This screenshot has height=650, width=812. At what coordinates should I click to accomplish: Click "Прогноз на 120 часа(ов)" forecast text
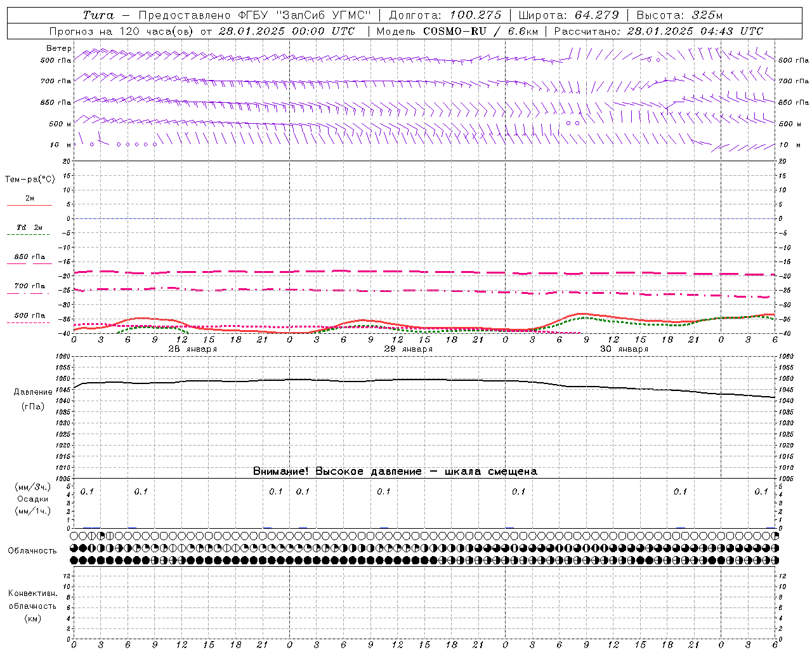pyautogui.click(x=122, y=31)
